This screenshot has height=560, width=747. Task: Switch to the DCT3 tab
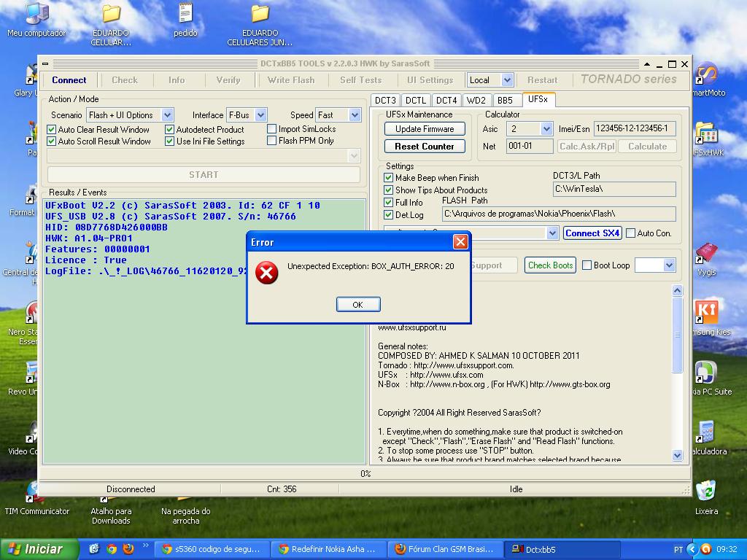click(385, 101)
